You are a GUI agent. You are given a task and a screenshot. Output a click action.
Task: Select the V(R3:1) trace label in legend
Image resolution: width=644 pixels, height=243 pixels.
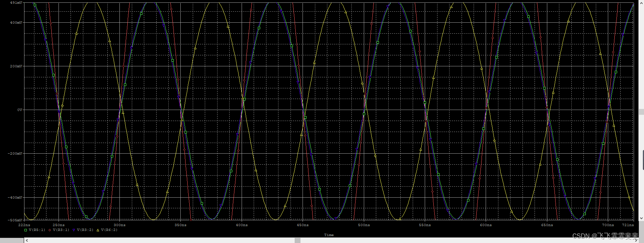point(61,230)
